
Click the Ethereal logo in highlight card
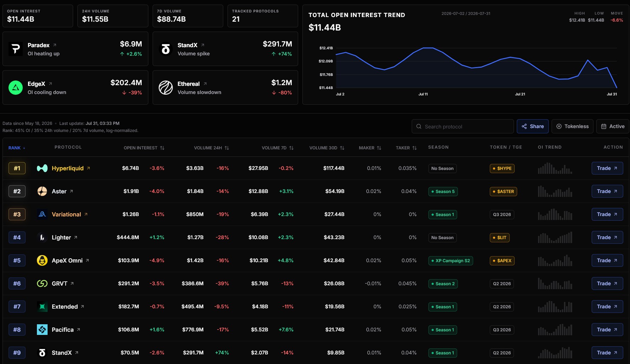click(x=166, y=88)
